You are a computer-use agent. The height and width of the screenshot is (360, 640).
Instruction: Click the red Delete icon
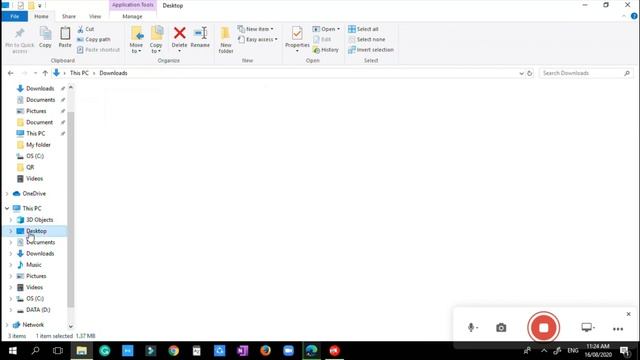(x=180, y=33)
